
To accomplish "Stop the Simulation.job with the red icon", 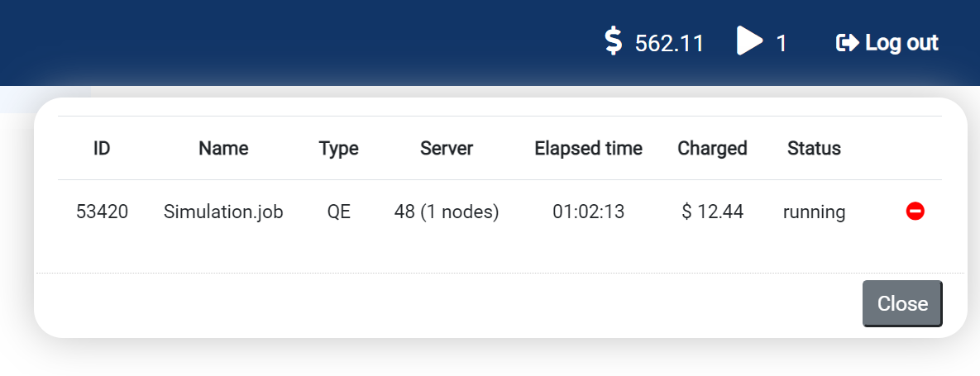I will pyautogui.click(x=915, y=212).
